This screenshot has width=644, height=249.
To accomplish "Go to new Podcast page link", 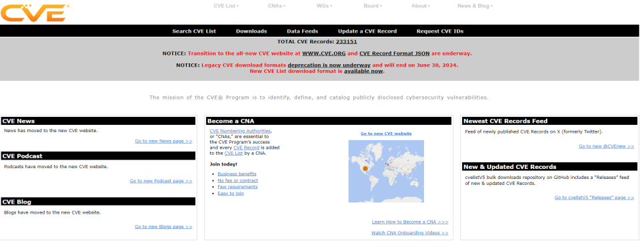I will [161, 181].
